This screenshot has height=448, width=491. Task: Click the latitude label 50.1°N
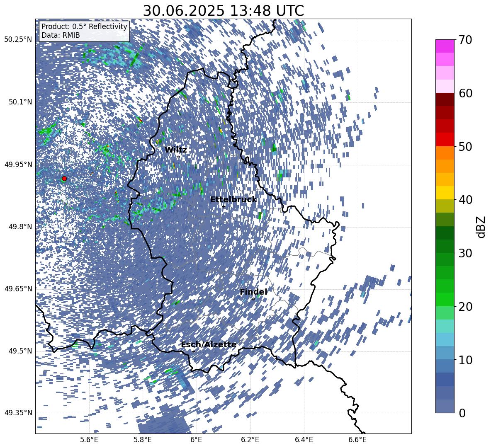point(20,102)
